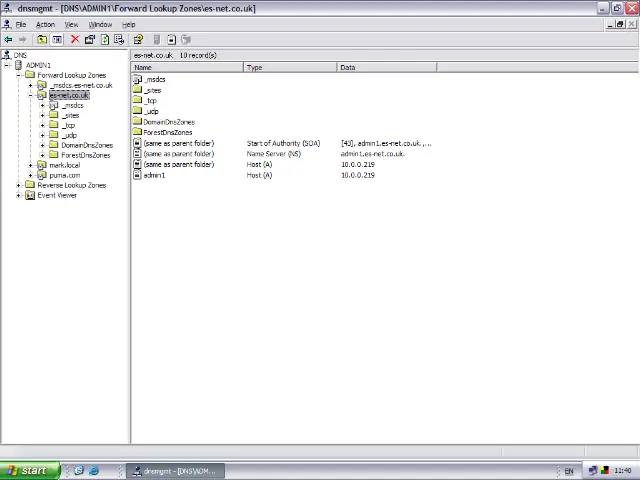Sort records by Data column header
The width and height of the screenshot is (640, 480).
387,67
